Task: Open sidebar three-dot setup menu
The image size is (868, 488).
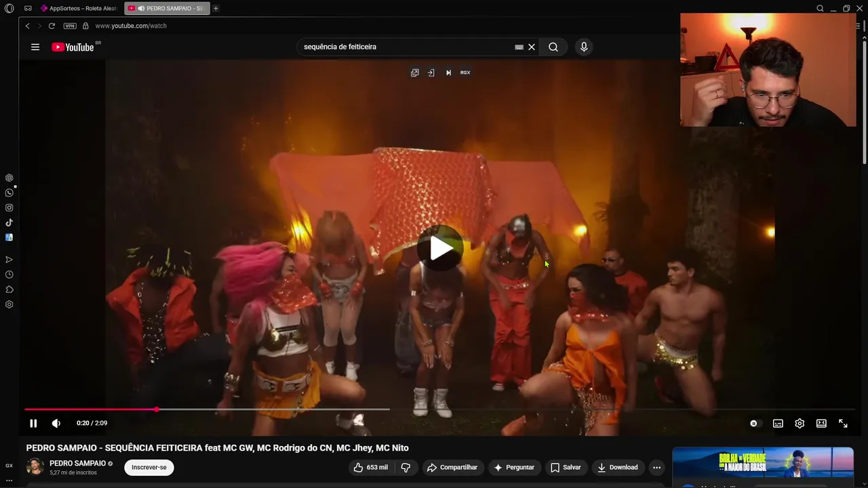Action: [x=9, y=480]
